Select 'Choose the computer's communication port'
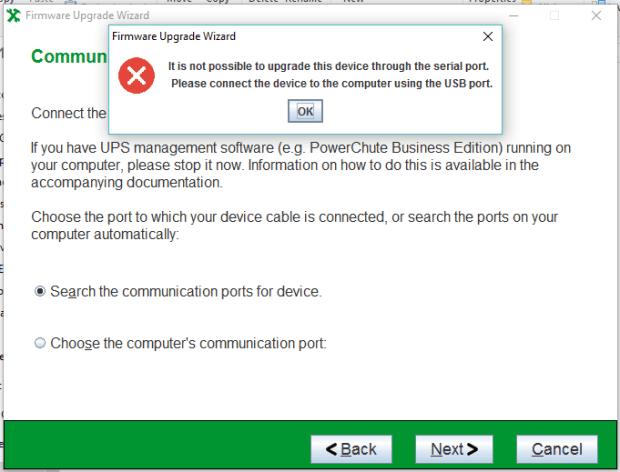620x472 pixels. click(x=40, y=343)
